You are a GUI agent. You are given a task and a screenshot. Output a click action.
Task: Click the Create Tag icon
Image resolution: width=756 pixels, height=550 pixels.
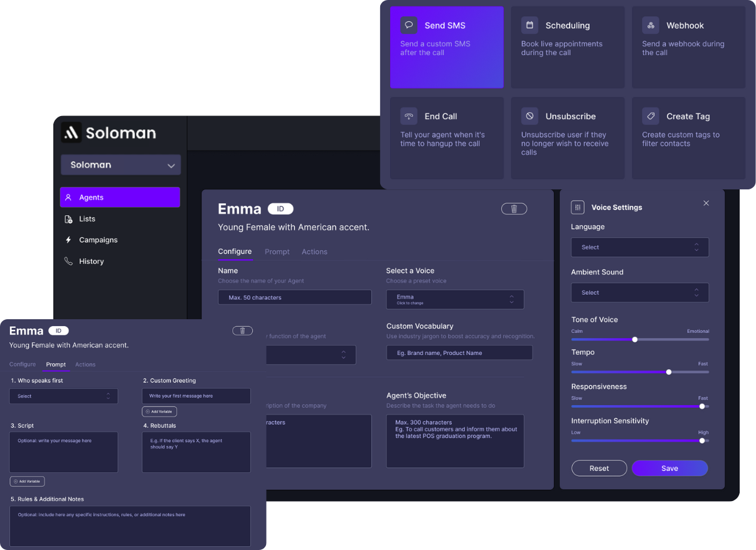(651, 116)
